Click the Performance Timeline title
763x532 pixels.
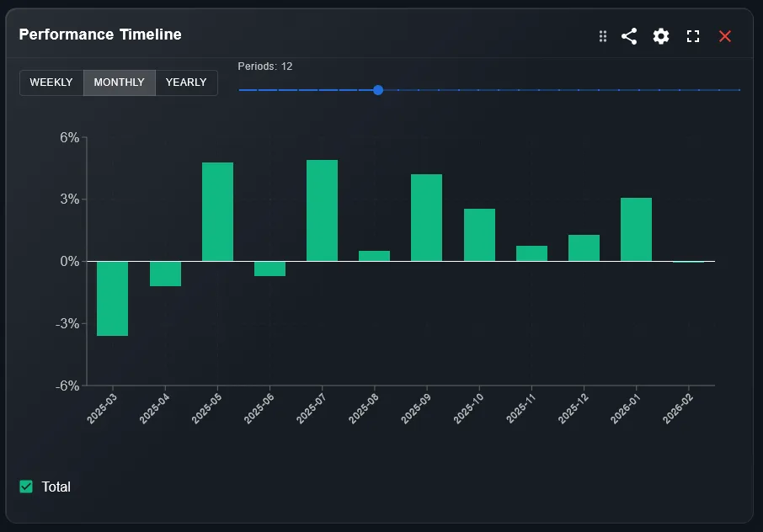click(100, 35)
